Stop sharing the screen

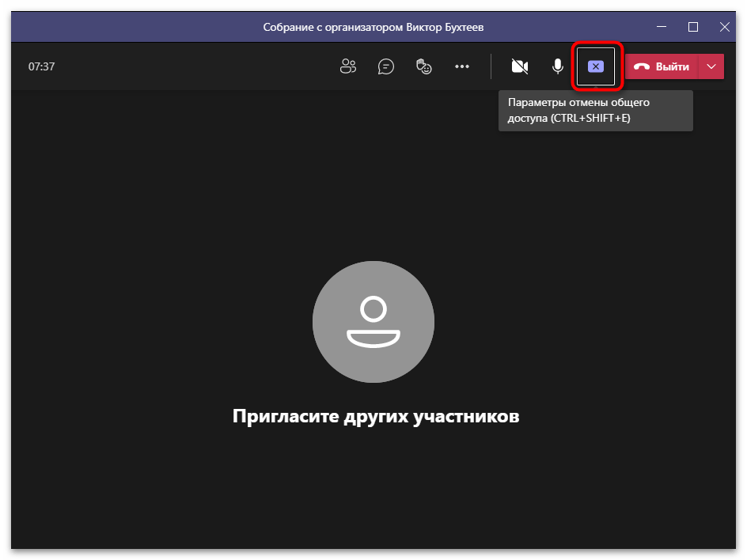click(596, 66)
